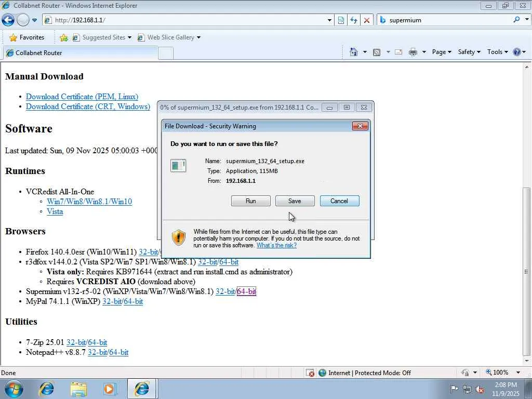Screen dimensions: 532x399
Task: Expand the Home button dropdown arrow
Action: tap(365, 52)
